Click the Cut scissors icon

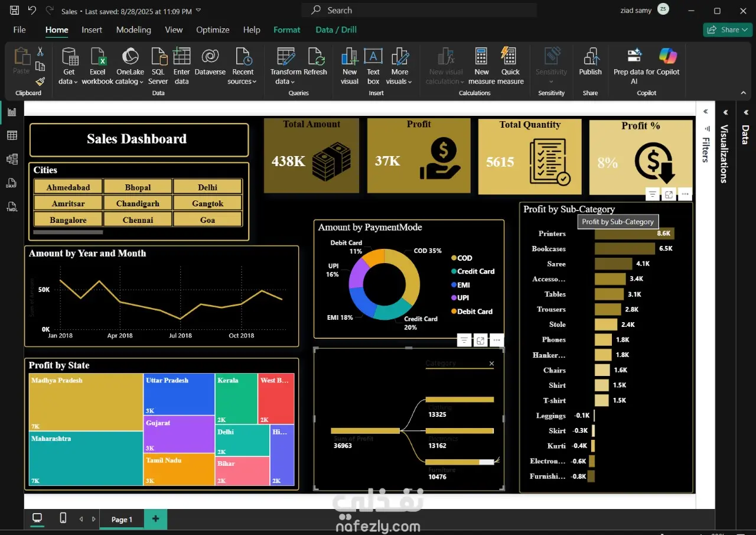tap(40, 52)
